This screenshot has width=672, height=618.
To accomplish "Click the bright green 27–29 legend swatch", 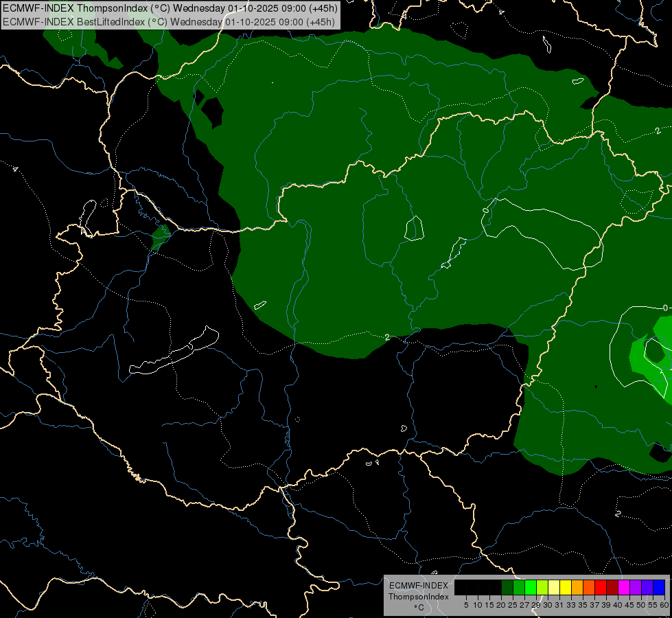I will point(531,587).
